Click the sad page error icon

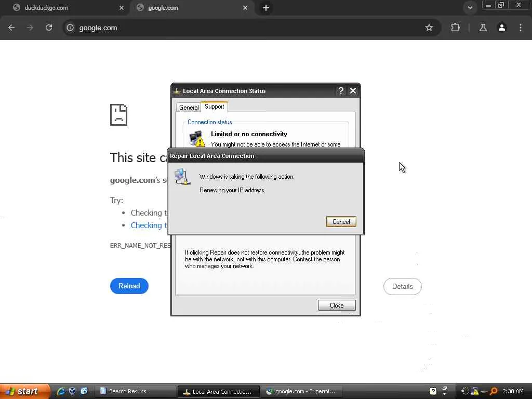tap(119, 115)
